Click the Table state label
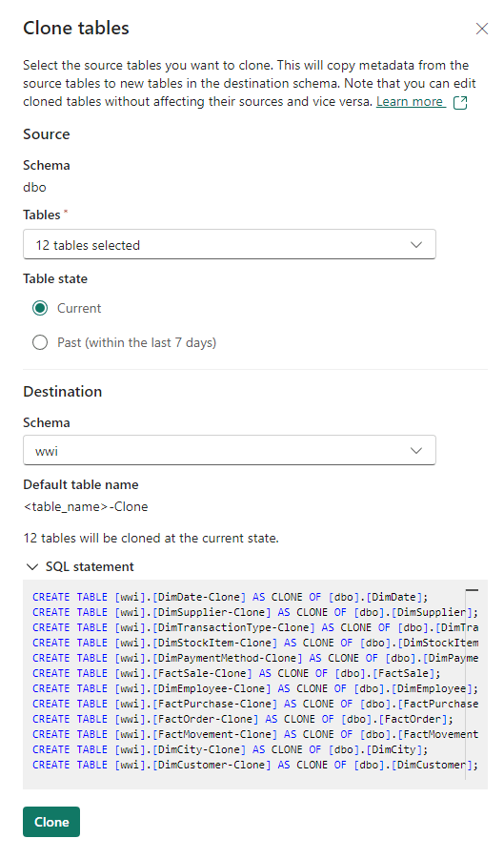Screen dimensions: 504x859 pos(55,278)
